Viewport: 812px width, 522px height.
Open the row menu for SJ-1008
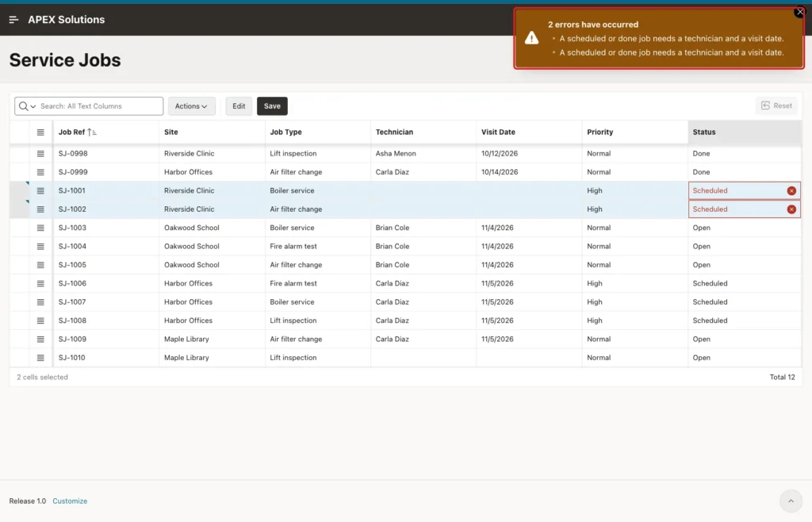(40, 321)
